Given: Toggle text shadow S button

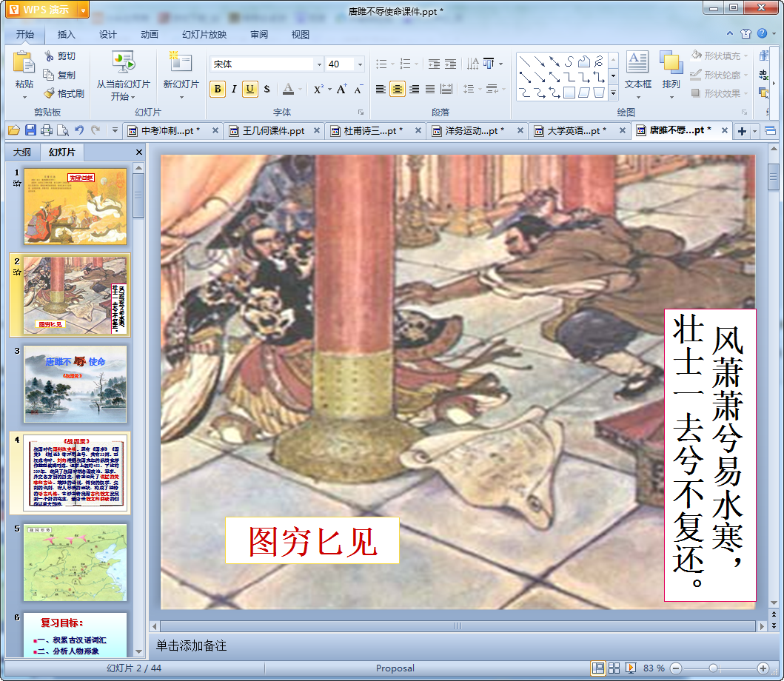Looking at the screenshot, I should [x=267, y=89].
